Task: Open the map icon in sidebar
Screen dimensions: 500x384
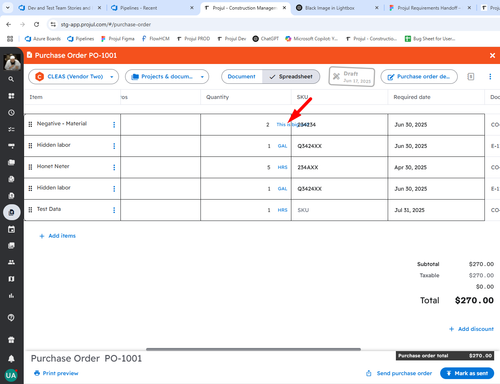Action: point(11,279)
